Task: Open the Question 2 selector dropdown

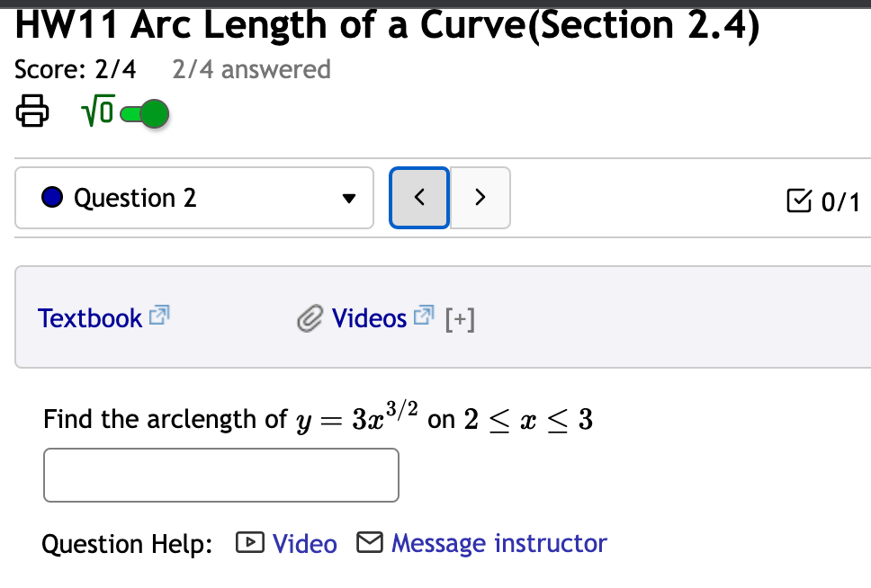Action: click(350, 198)
